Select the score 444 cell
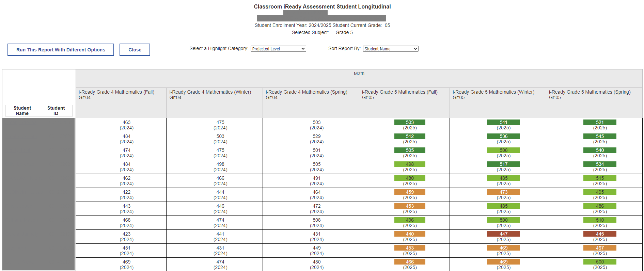 coord(215,195)
